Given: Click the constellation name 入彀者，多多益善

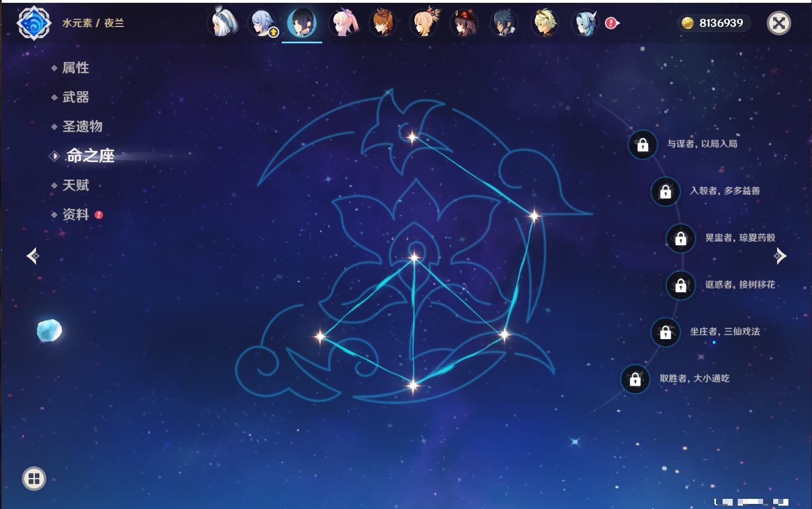Looking at the screenshot, I should [x=725, y=191].
